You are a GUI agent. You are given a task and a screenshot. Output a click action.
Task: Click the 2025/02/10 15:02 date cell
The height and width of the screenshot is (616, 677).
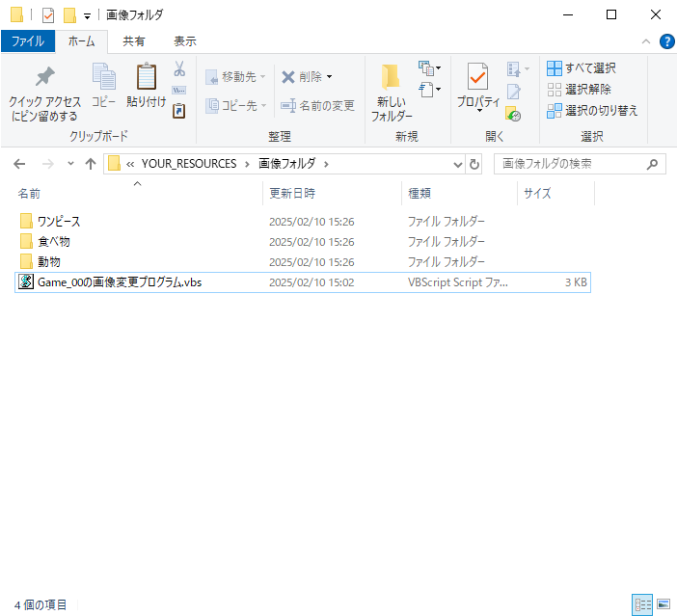point(311,282)
